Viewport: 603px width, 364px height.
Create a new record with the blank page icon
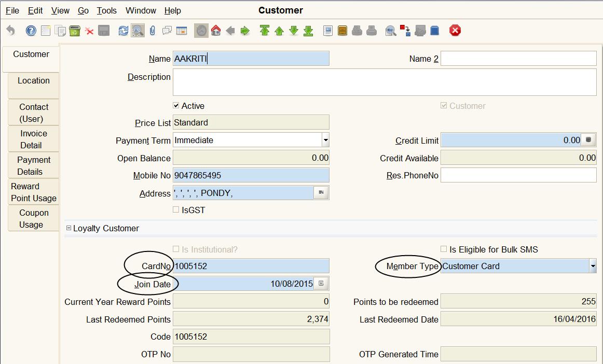pos(45,31)
